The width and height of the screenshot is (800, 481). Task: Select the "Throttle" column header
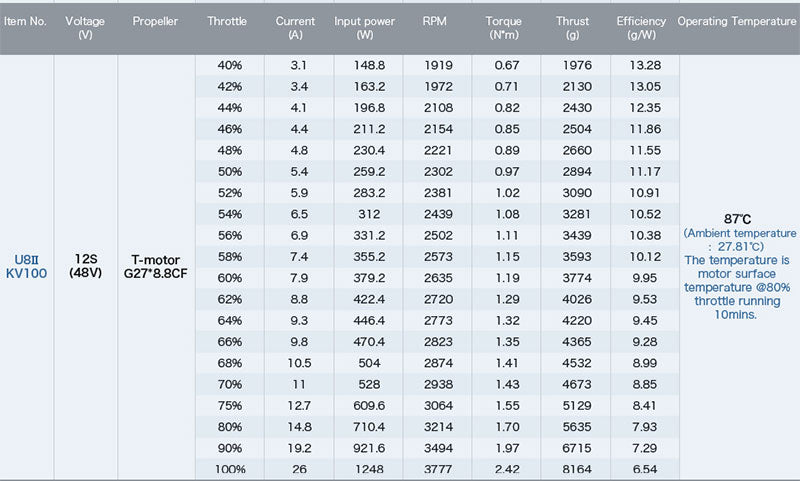tap(227, 21)
